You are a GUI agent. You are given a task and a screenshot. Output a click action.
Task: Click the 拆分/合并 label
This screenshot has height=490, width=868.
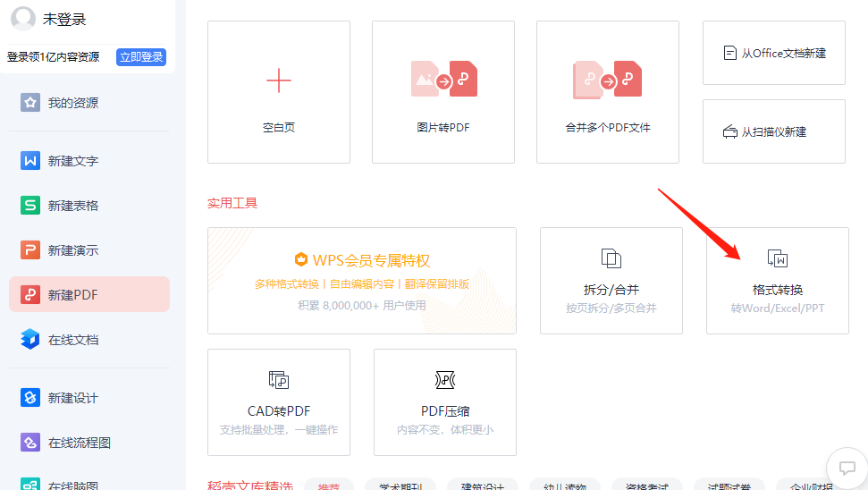(611, 290)
